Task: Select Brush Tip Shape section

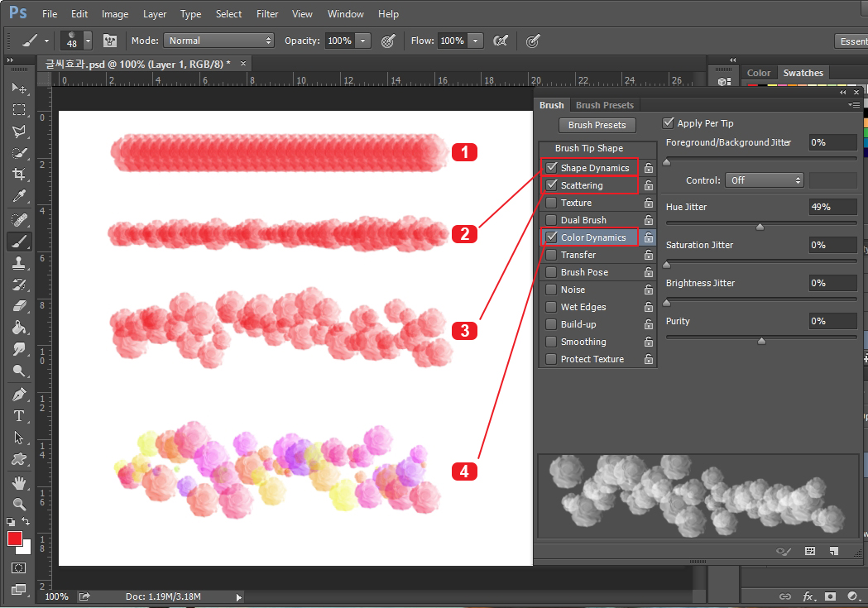Action: coord(589,148)
